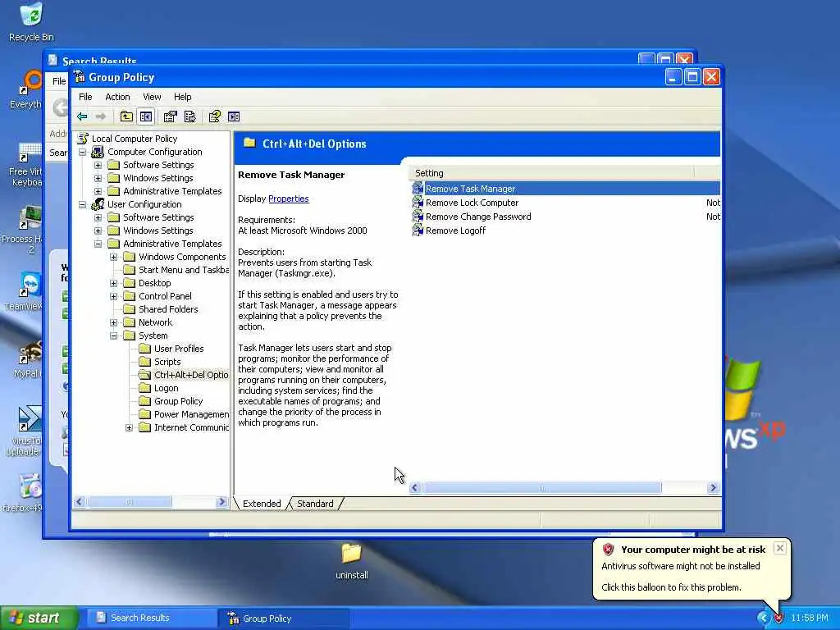Click the Remove Change Password policy icon
The height and width of the screenshot is (630, 840).
point(418,217)
